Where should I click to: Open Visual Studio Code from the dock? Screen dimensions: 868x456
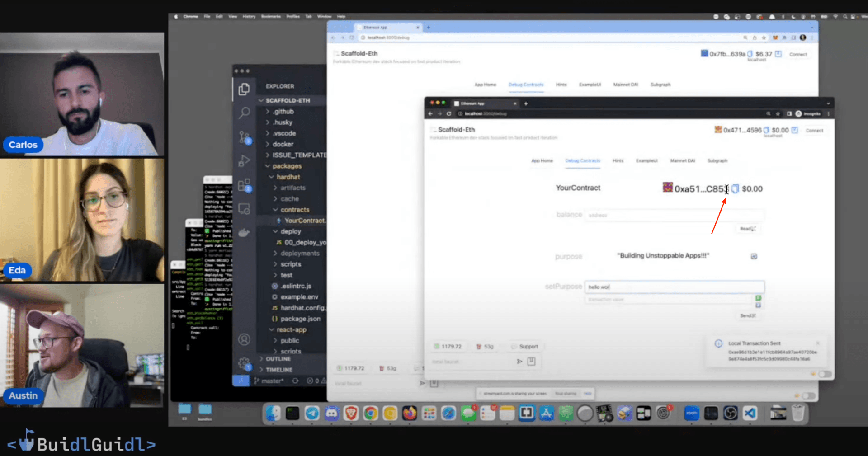coord(750,413)
